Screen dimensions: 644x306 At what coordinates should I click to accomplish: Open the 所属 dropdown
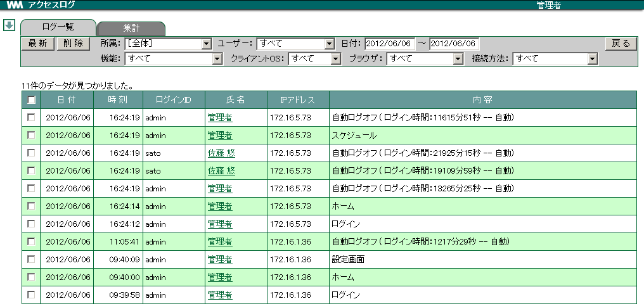pos(167,44)
